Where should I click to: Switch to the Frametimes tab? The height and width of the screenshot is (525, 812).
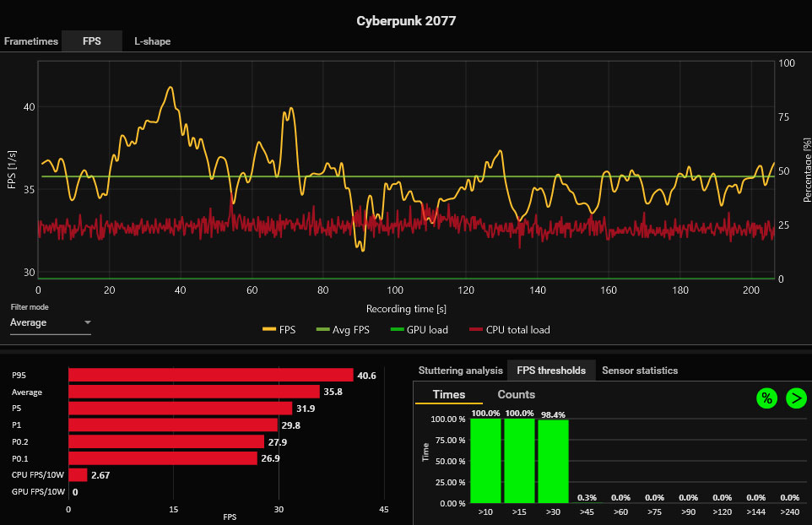[x=30, y=41]
